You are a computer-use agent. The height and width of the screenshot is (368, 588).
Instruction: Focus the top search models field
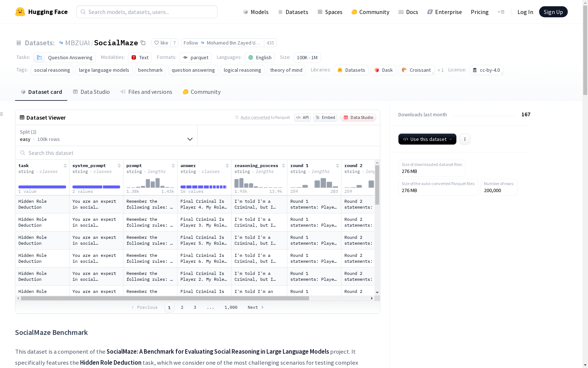147,12
